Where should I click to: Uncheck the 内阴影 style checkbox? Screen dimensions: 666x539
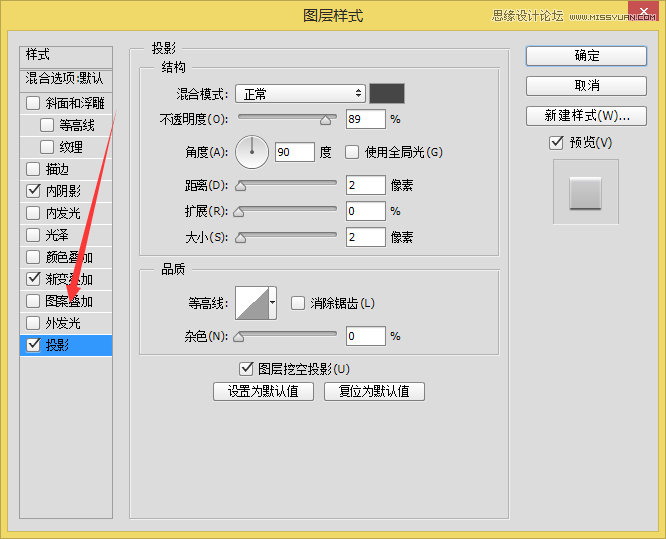coord(33,191)
